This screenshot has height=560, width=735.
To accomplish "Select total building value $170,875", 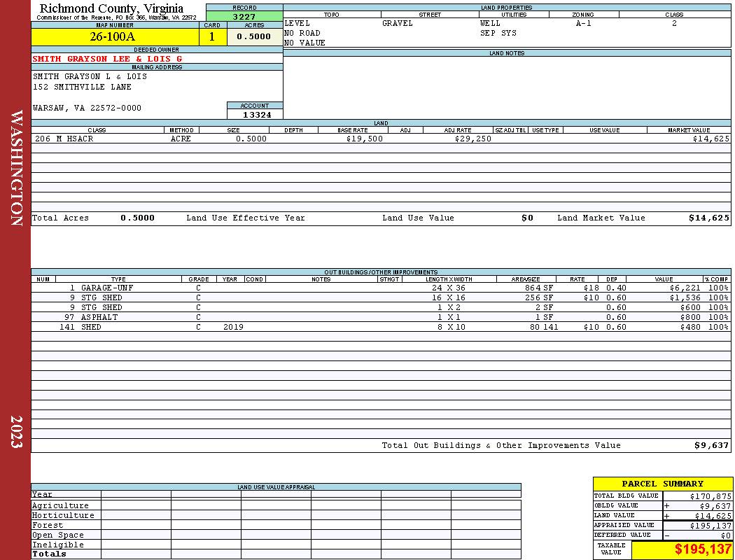I will point(710,496).
